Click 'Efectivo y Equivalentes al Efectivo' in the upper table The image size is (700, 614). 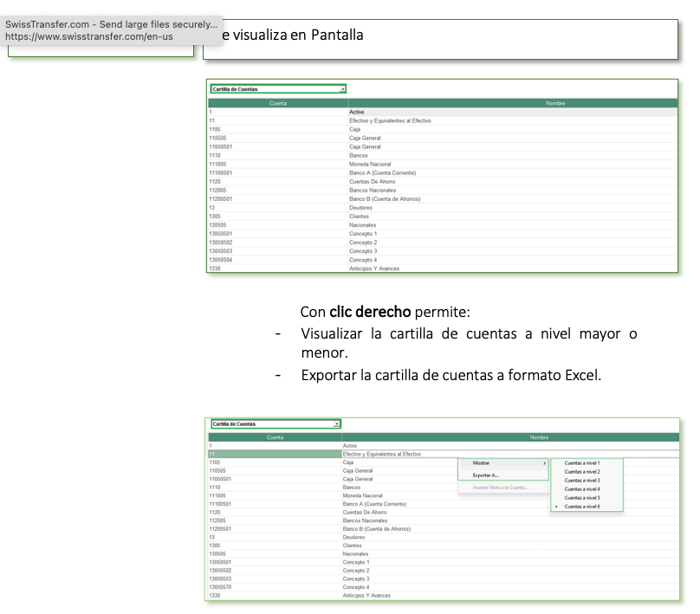click(390, 120)
